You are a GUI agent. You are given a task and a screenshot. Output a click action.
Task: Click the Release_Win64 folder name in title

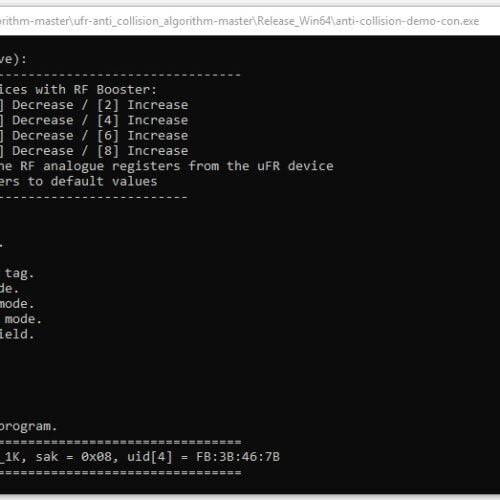(x=294, y=21)
